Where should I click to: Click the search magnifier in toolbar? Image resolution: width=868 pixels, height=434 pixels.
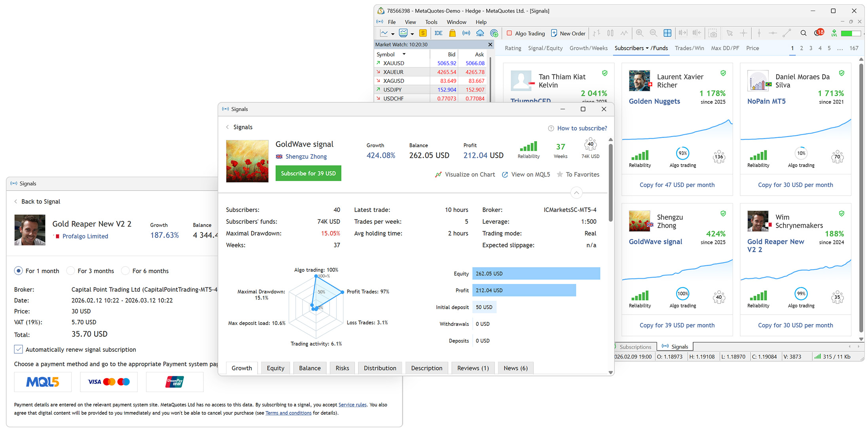coord(803,33)
